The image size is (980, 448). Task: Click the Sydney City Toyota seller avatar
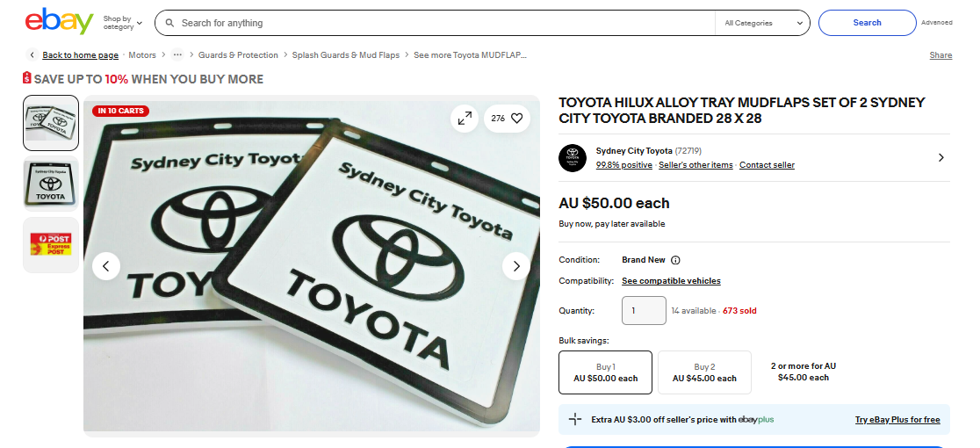point(573,158)
